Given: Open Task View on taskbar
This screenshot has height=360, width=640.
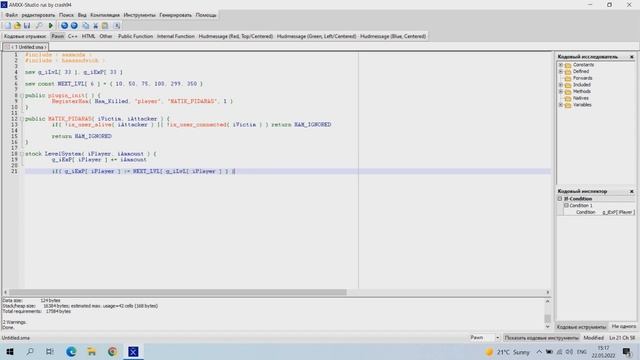Looking at the screenshot, I should point(50,351).
